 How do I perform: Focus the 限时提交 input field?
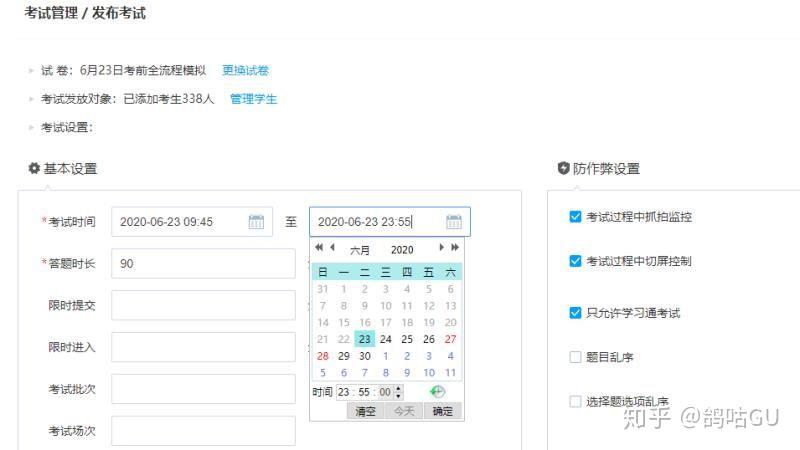(203, 305)
